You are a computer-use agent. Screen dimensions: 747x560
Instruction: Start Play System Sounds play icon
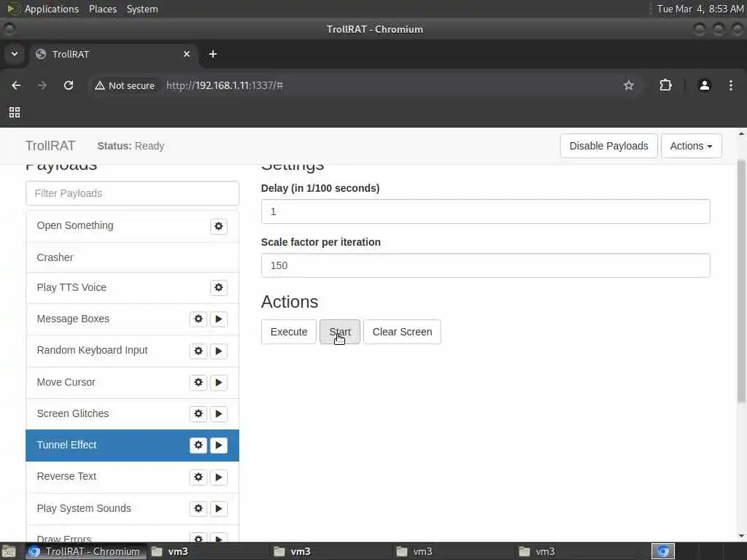coord(219,508)
